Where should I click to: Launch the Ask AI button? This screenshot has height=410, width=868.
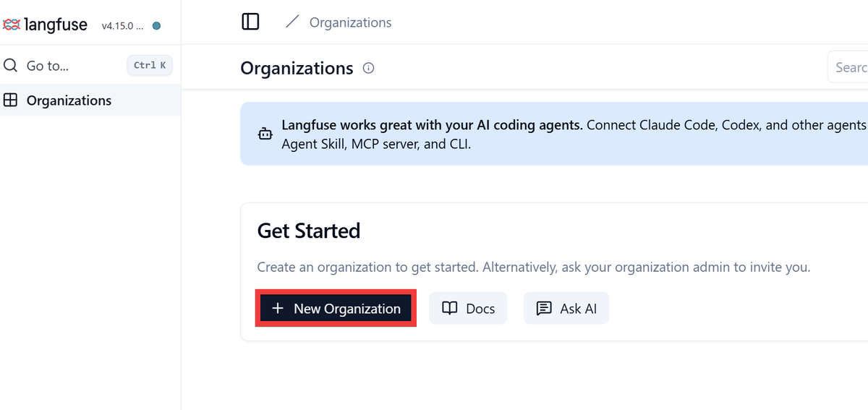coord(566,308)
